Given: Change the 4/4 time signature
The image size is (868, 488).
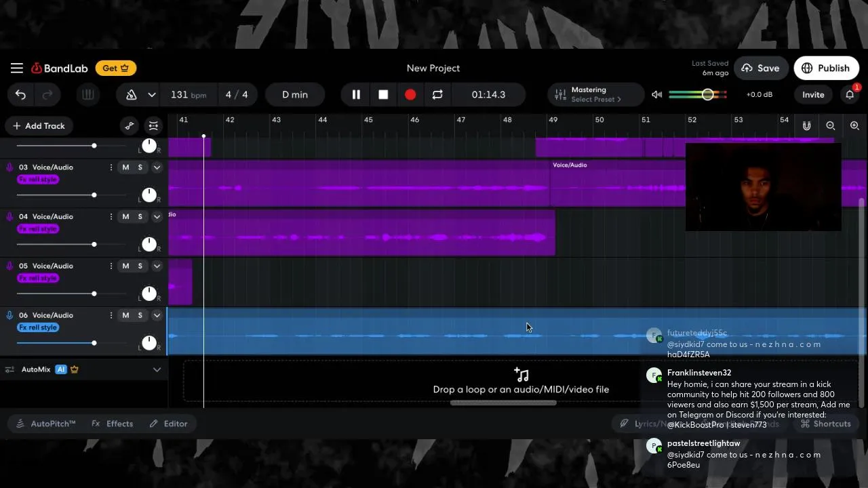Looking at the screenshot, I should tap(237, 95).
